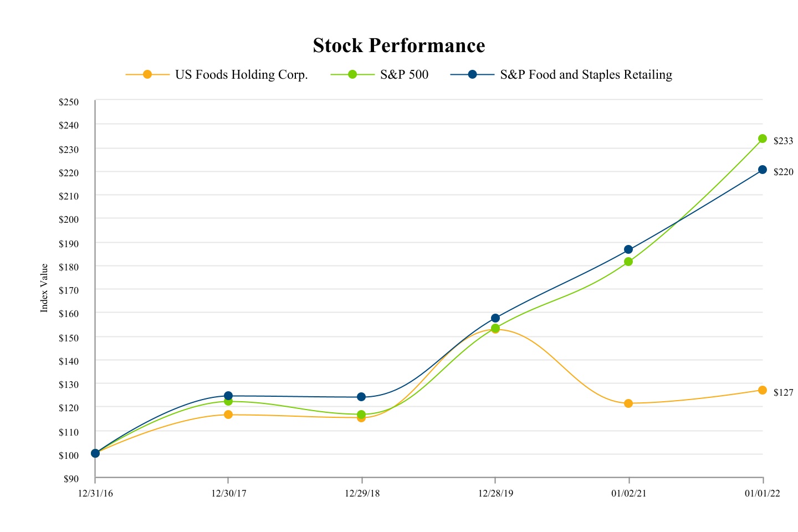Click the Index Value axis title
798x532 pixels.
click(x=44, y=288)
